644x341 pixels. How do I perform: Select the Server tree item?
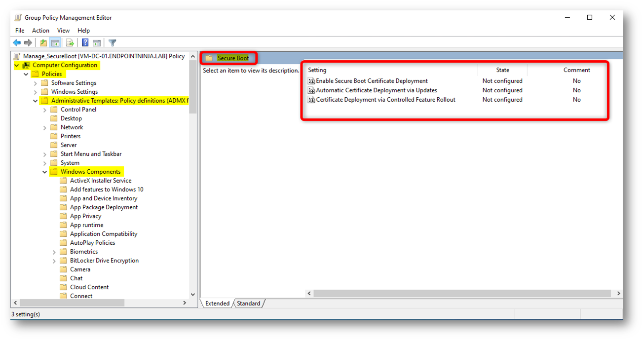coord(69,145)
